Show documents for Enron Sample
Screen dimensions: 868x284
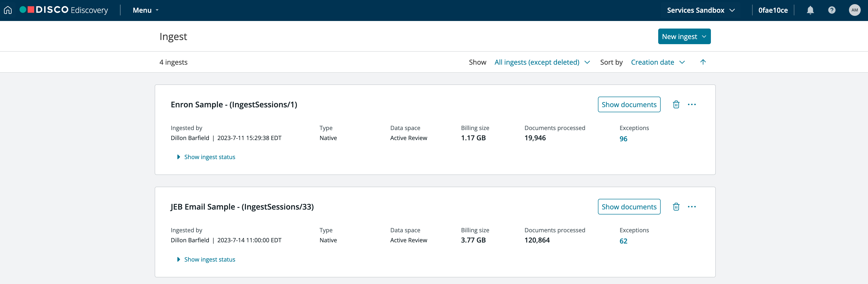point(629,104)
